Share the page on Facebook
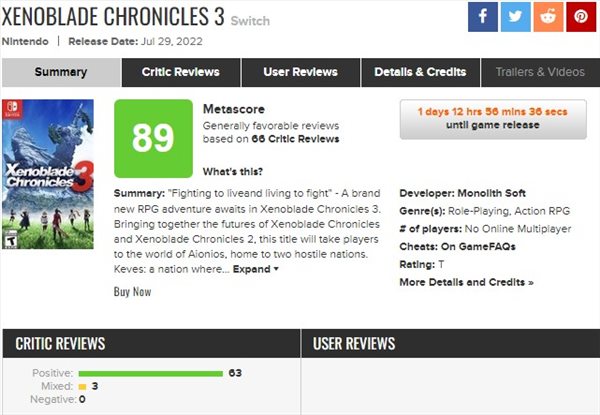 pos(483,16)
